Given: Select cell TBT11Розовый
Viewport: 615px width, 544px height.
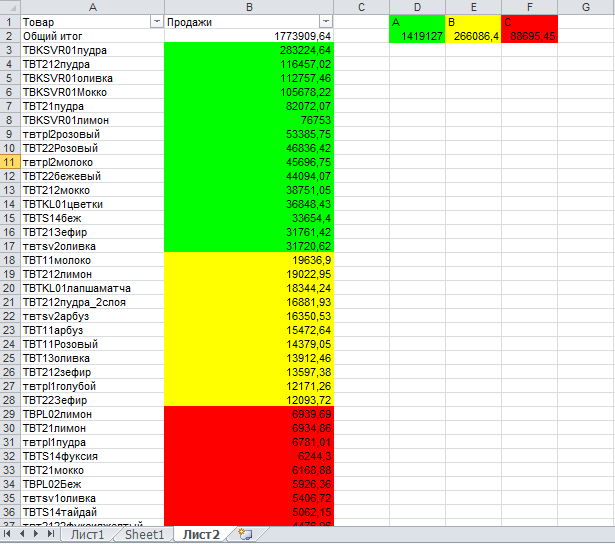Looking at the screenshot, I should [x=92, y=344].
